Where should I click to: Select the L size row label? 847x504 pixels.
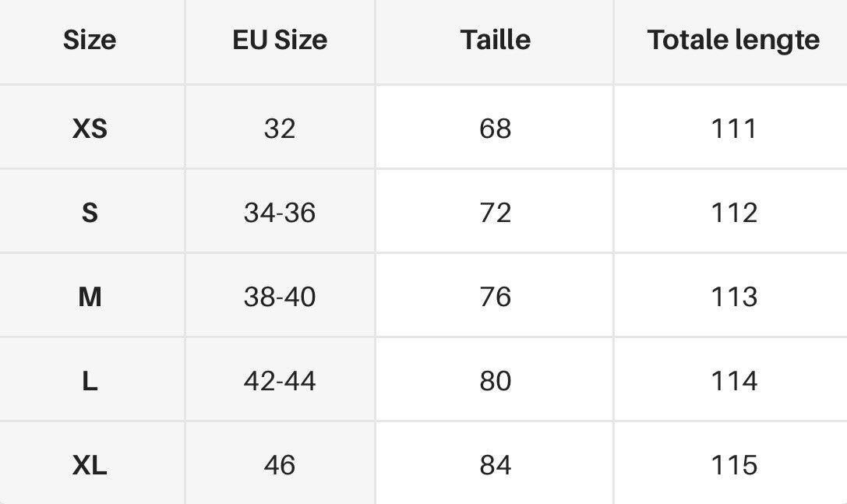point(90,381)
